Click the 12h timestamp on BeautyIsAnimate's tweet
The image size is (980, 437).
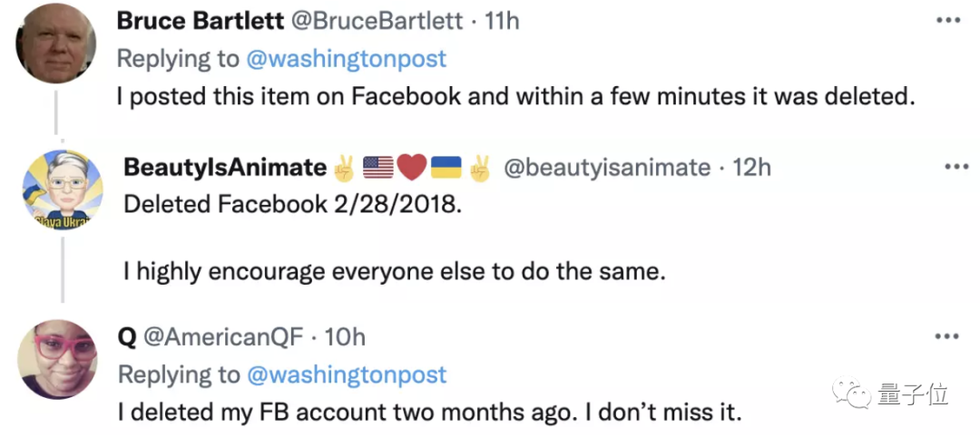pyautogui.click(x=751, y=167)
